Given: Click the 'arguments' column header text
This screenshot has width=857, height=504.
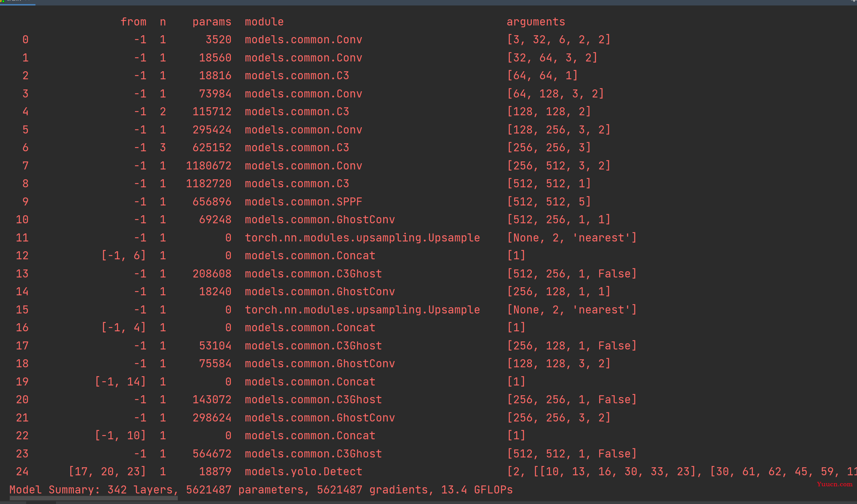Looking at the screenshot, I should point(536,22).
